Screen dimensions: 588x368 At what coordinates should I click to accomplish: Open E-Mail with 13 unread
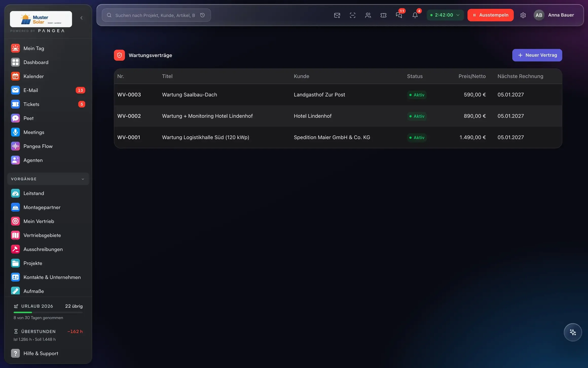[x=48, y=90]
